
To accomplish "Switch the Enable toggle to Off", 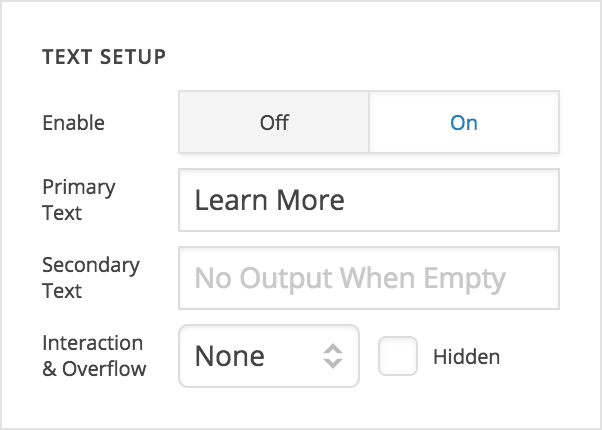I will (x=274, y=123).
